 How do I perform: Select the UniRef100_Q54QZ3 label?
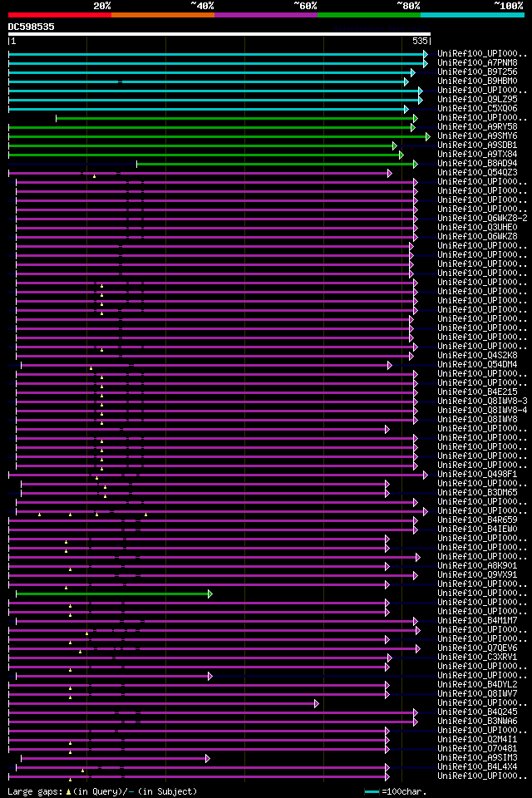pos(477,173)
